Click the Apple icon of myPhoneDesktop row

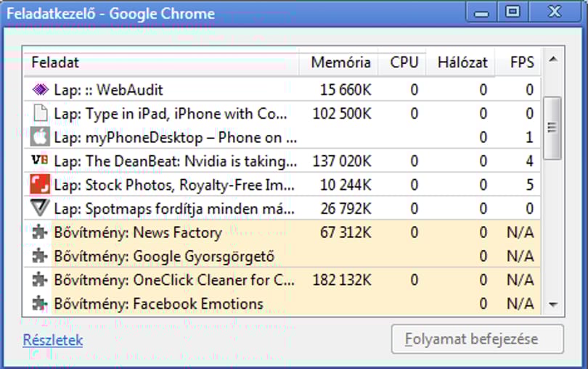click(40, 137)
